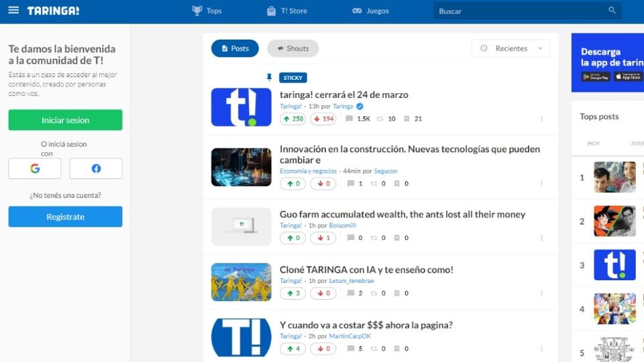Open user Boluomill profile link
This screenshot has height=362, width=644.
tap(343, 225)
